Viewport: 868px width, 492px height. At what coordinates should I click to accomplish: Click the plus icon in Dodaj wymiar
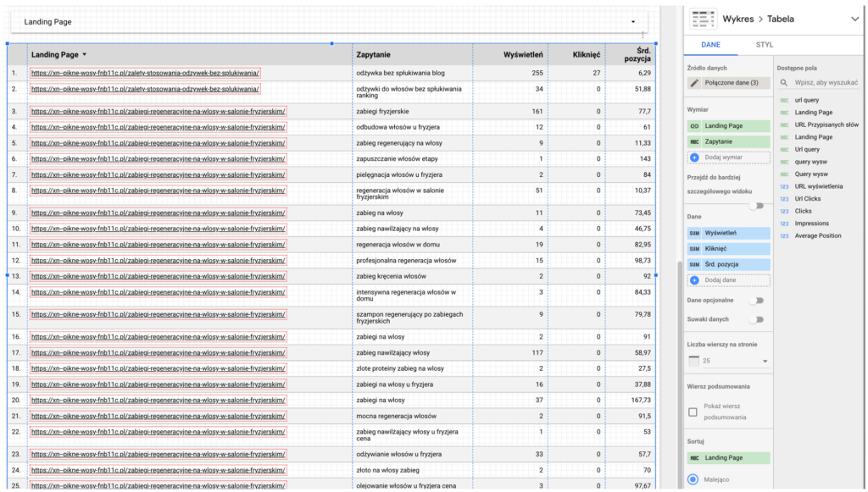695,158
